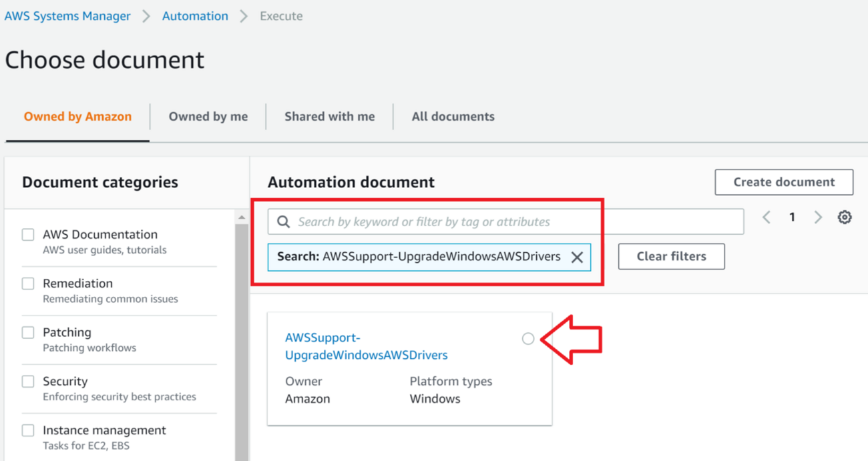Open the table preferences gear icon
The height and width of the screenshot is (461, 868).
click(845, 217)
